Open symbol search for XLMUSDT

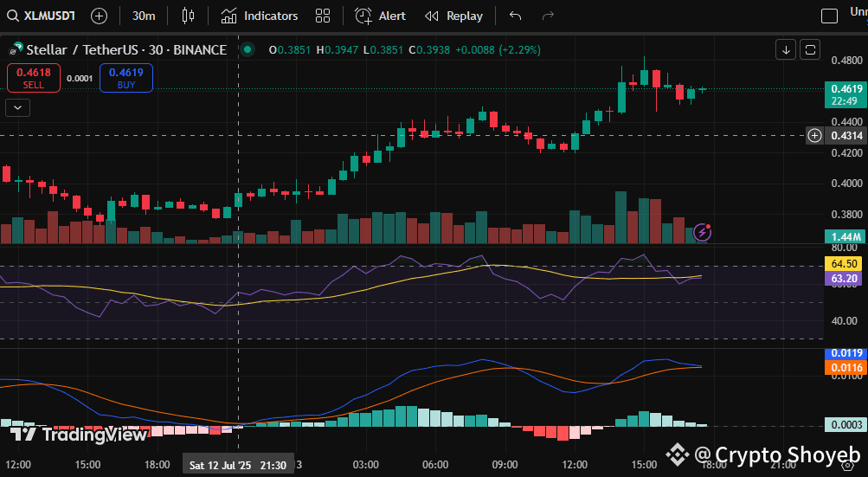click(x=42, y=16)
